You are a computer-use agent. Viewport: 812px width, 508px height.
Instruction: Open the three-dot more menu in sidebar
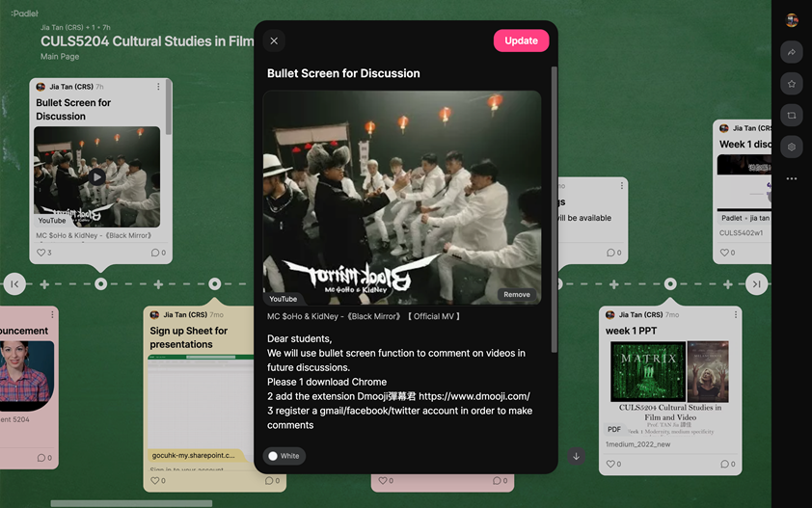(792, 178)
